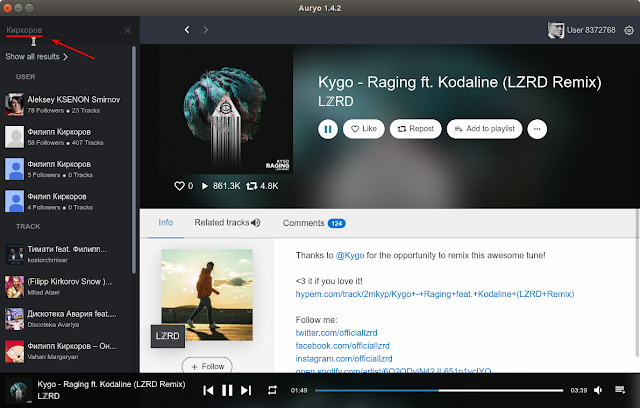Screen dimensions: 640x408
Task: Add track to playlist
Action: pyautogui.click(x=484, y=129)
